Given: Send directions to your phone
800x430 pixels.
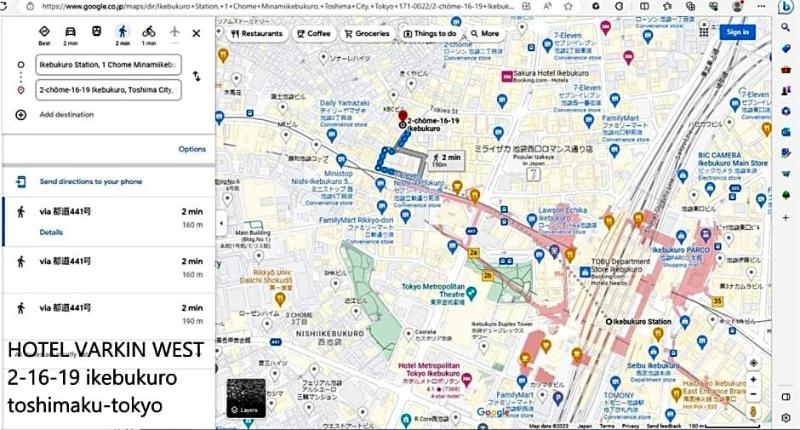Looking at the screenshot, I should pos(91,182).
